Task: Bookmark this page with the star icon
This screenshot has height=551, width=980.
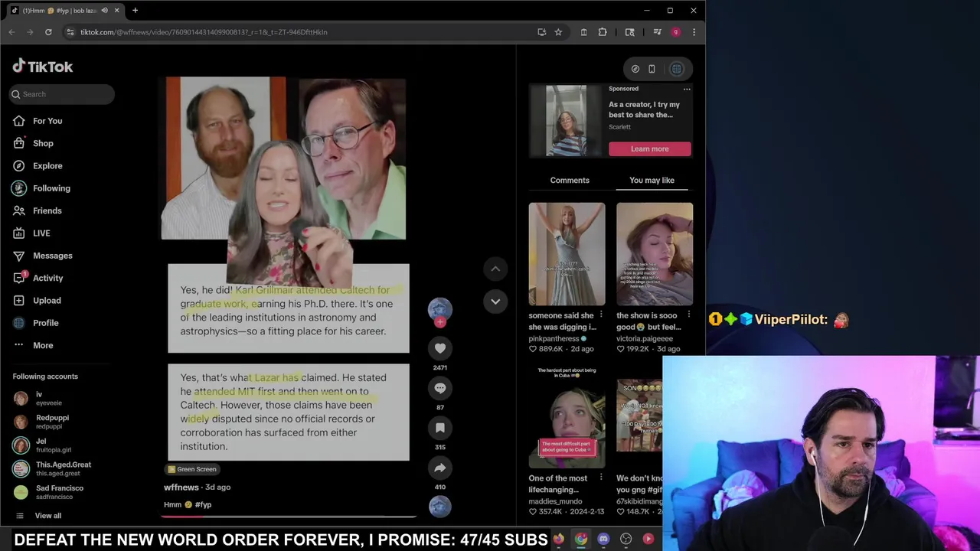Action: click(558, 32)
